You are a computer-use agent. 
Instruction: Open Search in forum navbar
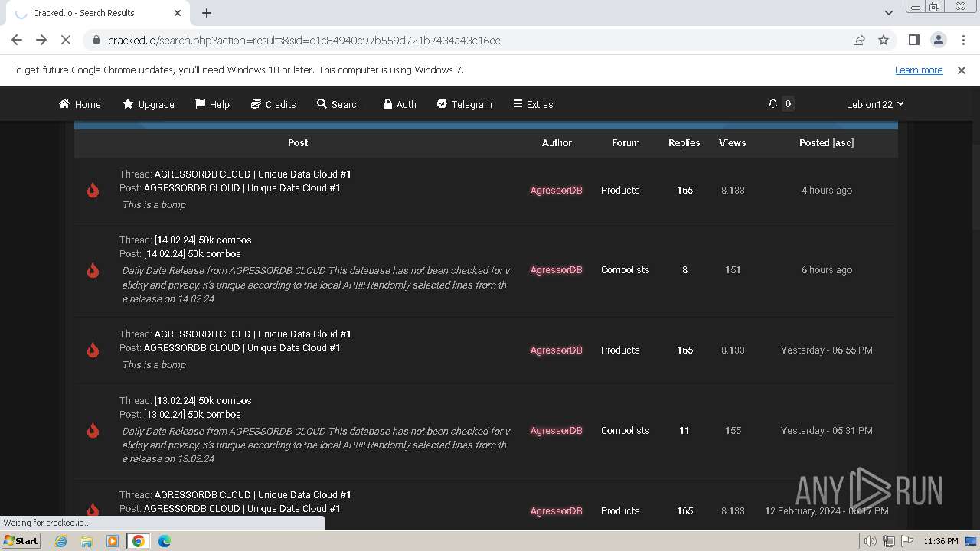click(339, 104)
